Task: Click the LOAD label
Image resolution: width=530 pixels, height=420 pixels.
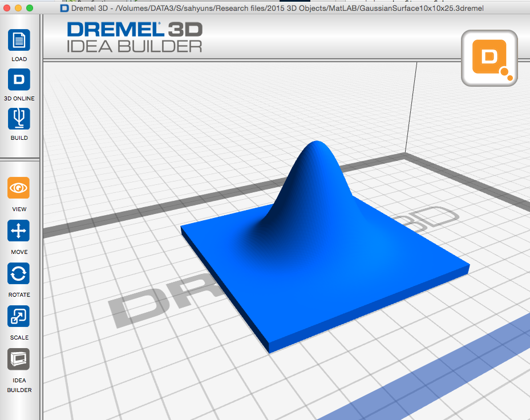Action: click(x=19, y=59)
